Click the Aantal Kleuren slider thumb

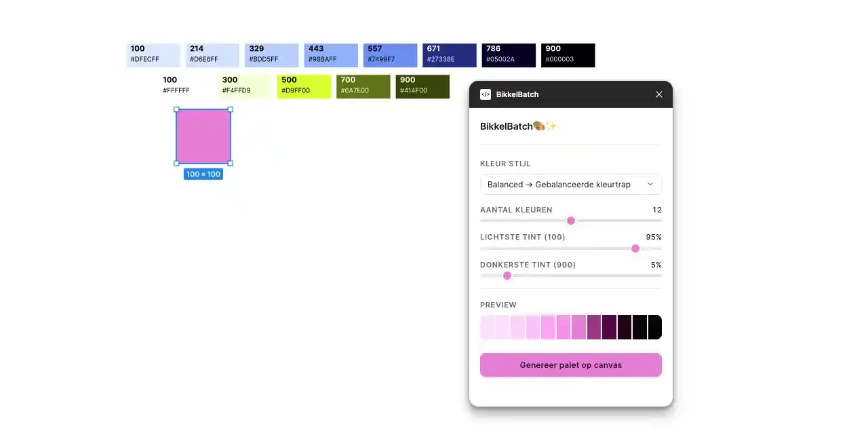pyautogui.click(x=571, y=221)
